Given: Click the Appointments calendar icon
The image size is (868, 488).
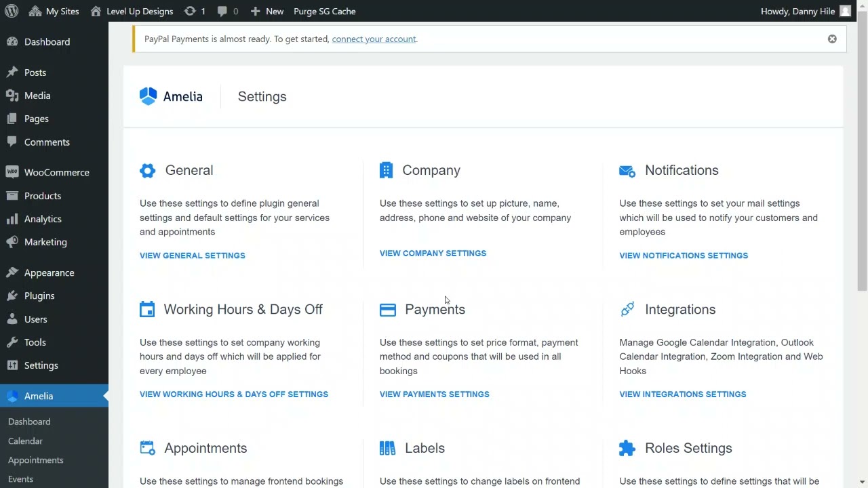Looking at the screenshot, I should [147, 447].
